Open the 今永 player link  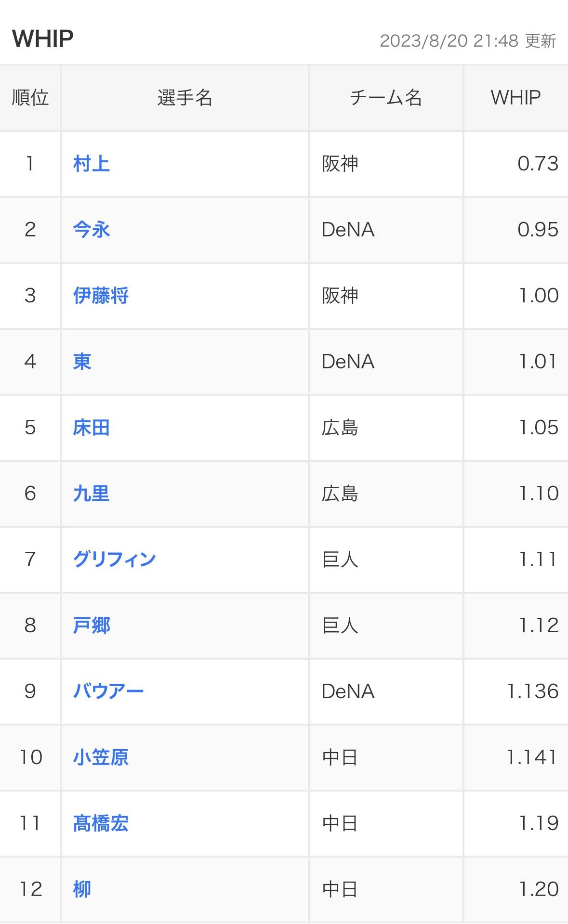[x=92, y=230]
